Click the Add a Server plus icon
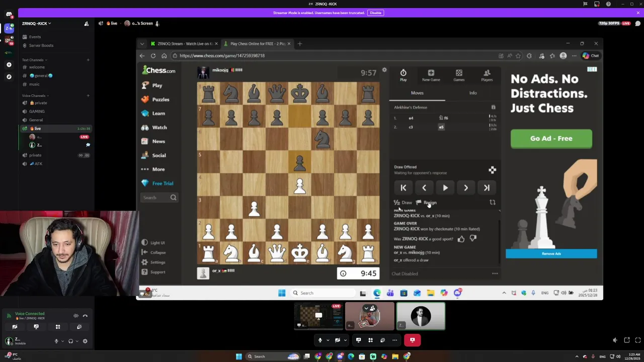644x362 pixels. 9,65
